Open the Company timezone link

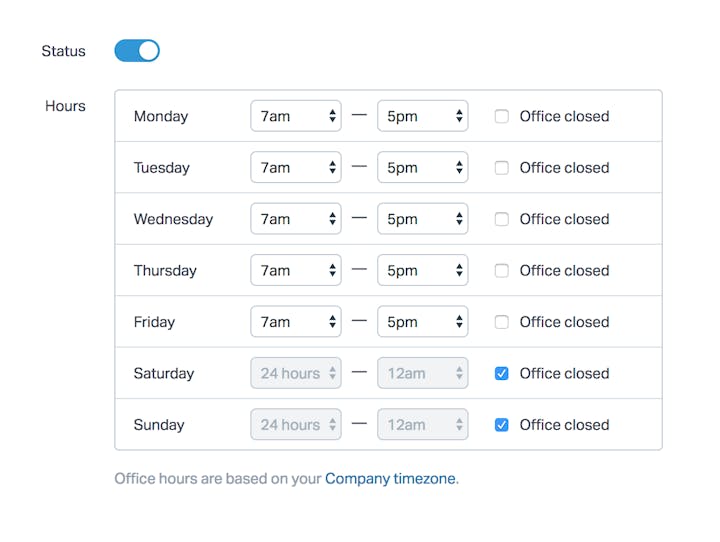(390, 479)
